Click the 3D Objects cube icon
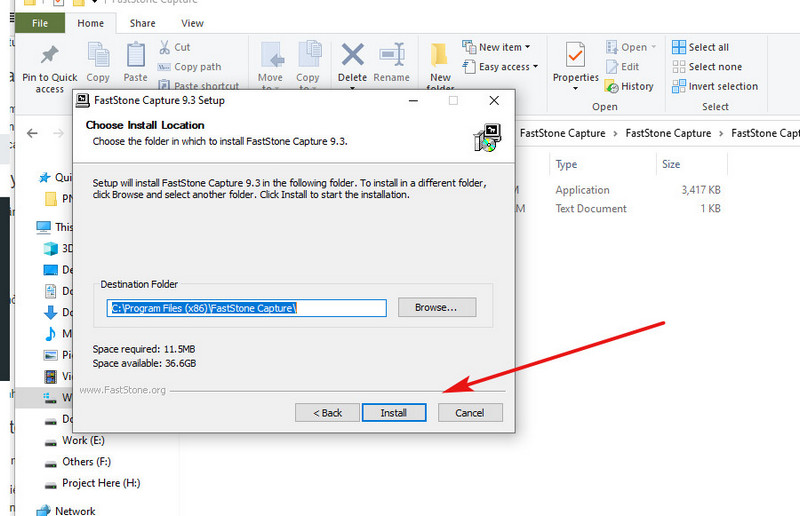This screenshot has height=516, width=800. tap(51, 249)
